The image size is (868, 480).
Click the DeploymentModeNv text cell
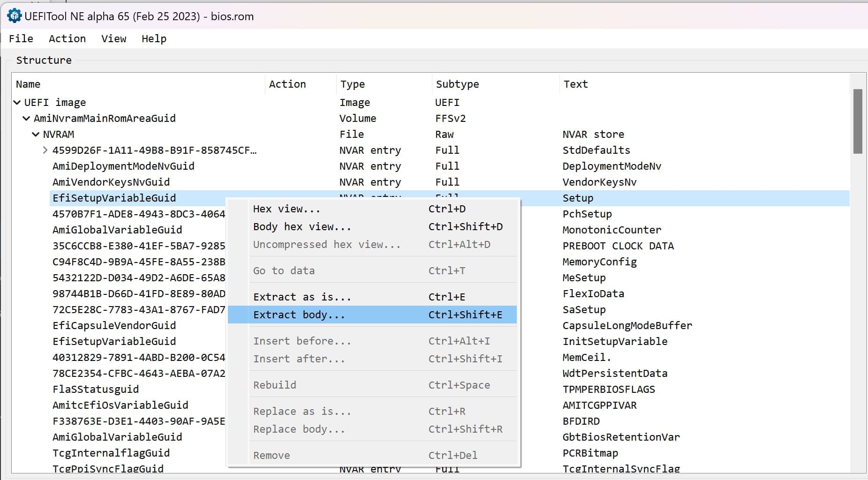[x=612, y=166]
